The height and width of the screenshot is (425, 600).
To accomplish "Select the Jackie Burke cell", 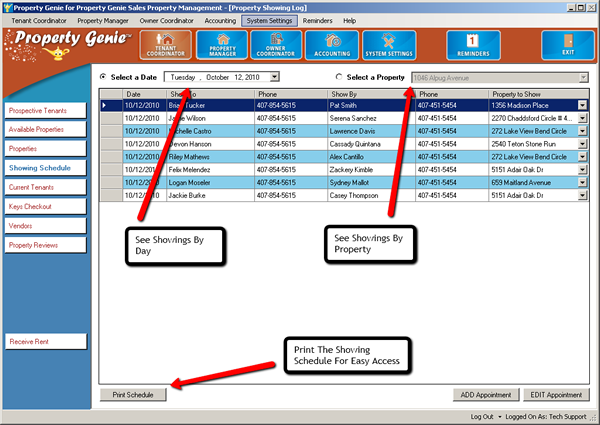I will pyautogui.click(x=210, y=195).
